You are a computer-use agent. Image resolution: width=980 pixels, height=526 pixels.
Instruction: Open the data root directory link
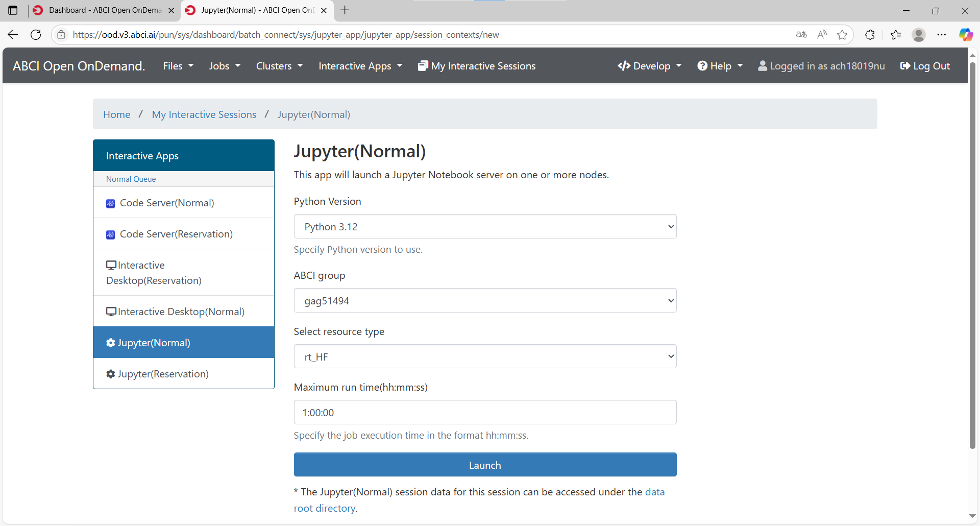(655, 492)
